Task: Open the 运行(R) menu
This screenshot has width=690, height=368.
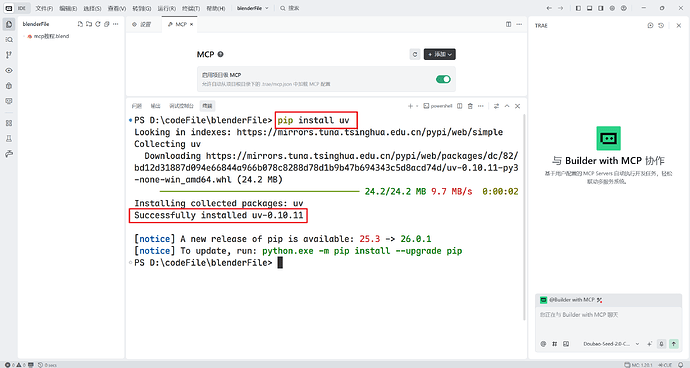Action: tap(166, 8)
